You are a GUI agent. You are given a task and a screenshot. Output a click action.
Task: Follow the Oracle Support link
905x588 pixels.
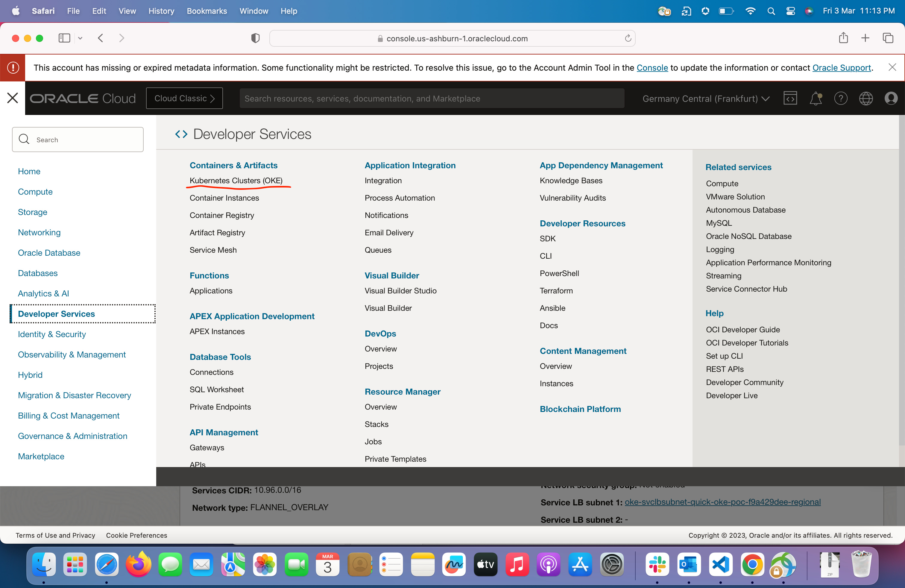841,68
